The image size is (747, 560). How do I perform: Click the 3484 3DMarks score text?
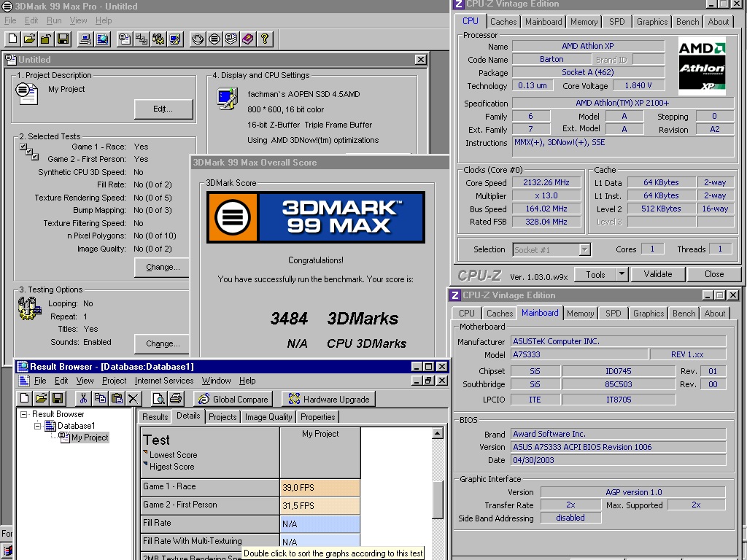[334, 318]
